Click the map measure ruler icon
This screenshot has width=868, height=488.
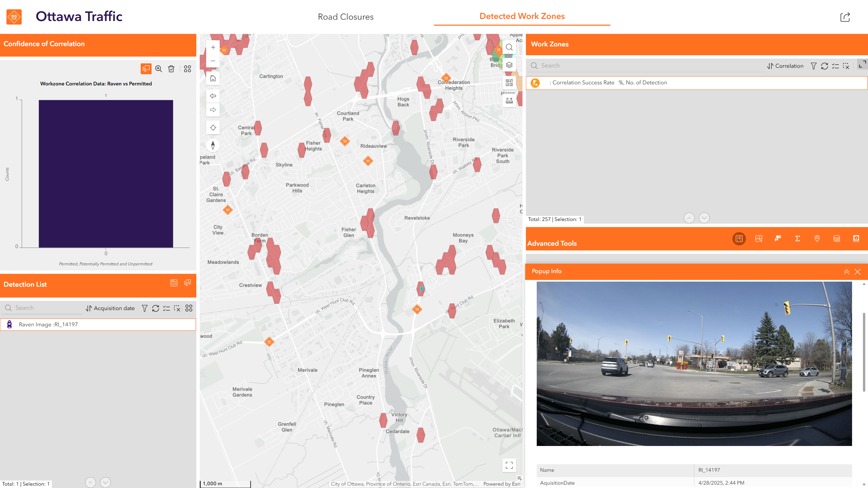tap(509, 100)
